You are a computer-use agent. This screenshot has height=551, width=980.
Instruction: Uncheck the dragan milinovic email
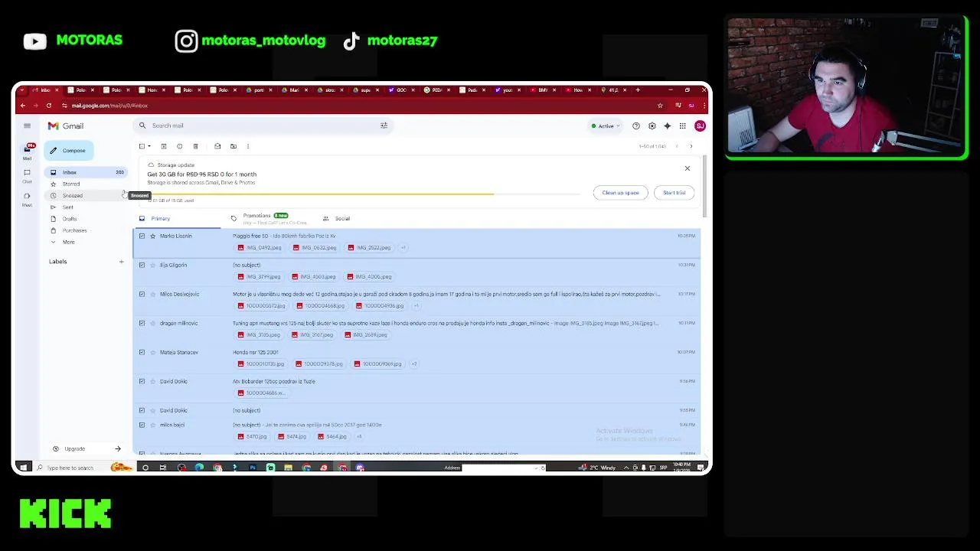[x=142, y=323]
